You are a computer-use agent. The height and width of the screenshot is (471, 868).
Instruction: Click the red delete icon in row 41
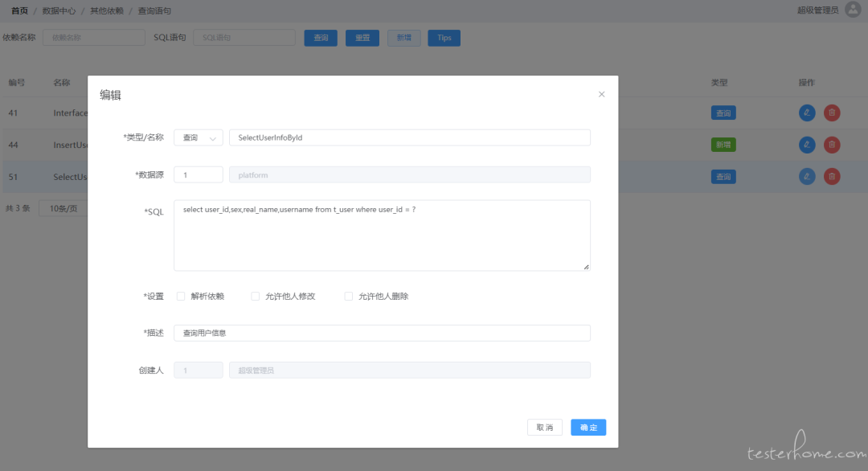[x=832, y=113]
